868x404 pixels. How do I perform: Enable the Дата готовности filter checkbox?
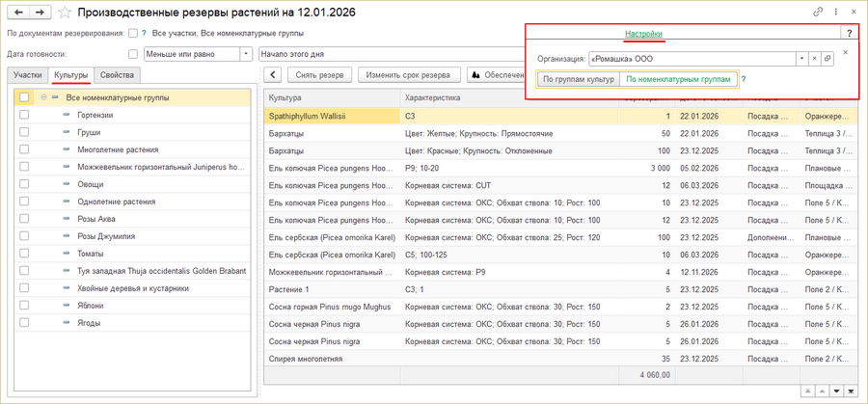pos(133,54)
